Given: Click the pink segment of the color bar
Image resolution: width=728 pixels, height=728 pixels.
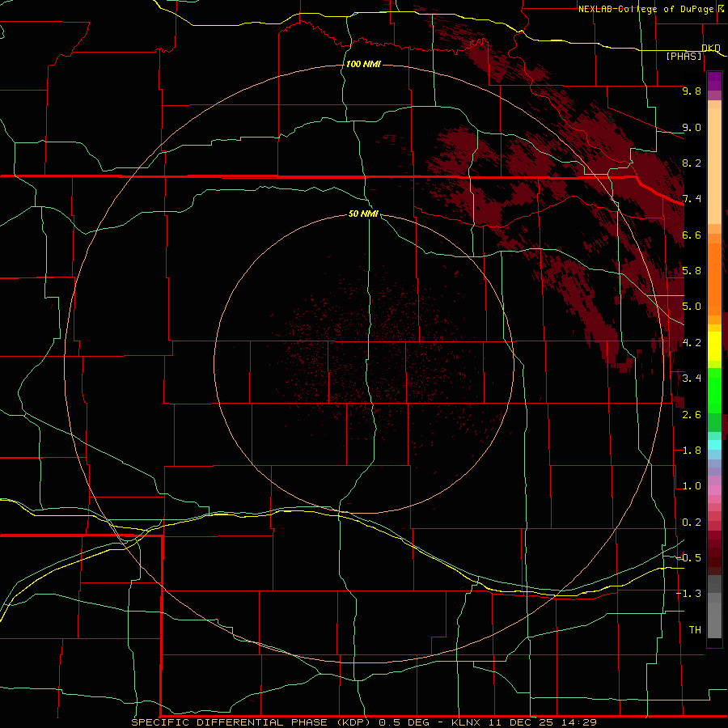Looking at the screenshot, I should coord(714,490).
